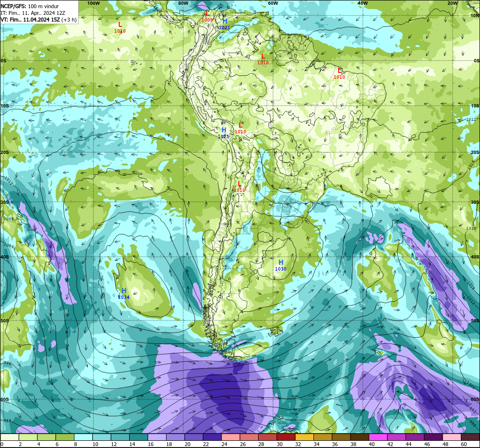Screen dimensions: 480x448
Task: Select the H 1021 high pressure marker
Action: [225, 24]
